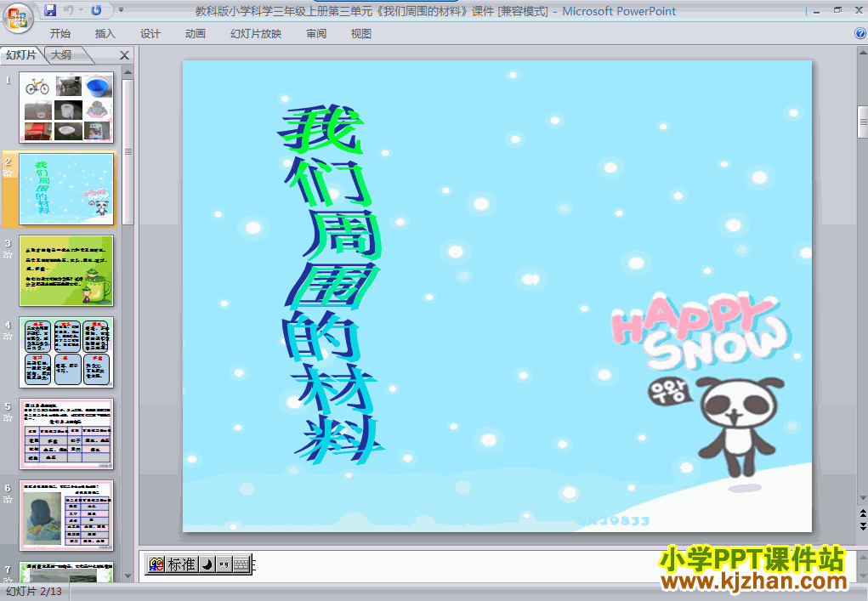The width and height of the screenshot is (868, 601).
Task: Select the panda cartoon image
Action: coord(740,428)
